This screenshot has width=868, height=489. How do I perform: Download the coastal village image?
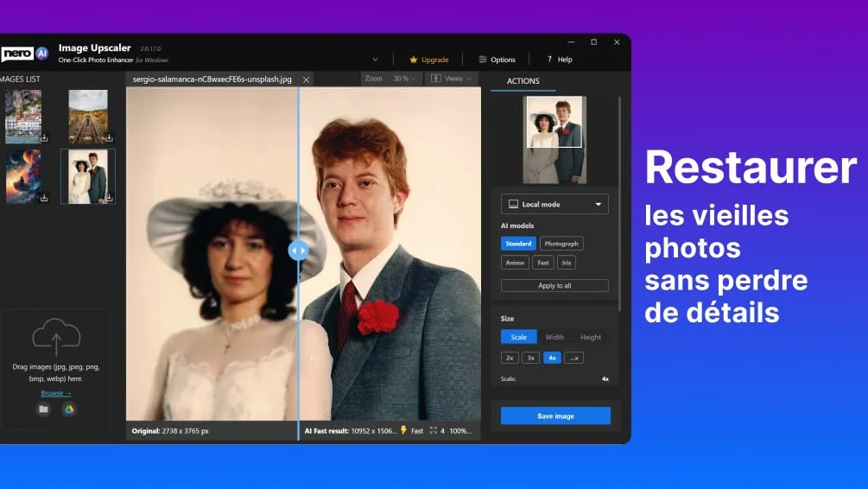point(44,137)
